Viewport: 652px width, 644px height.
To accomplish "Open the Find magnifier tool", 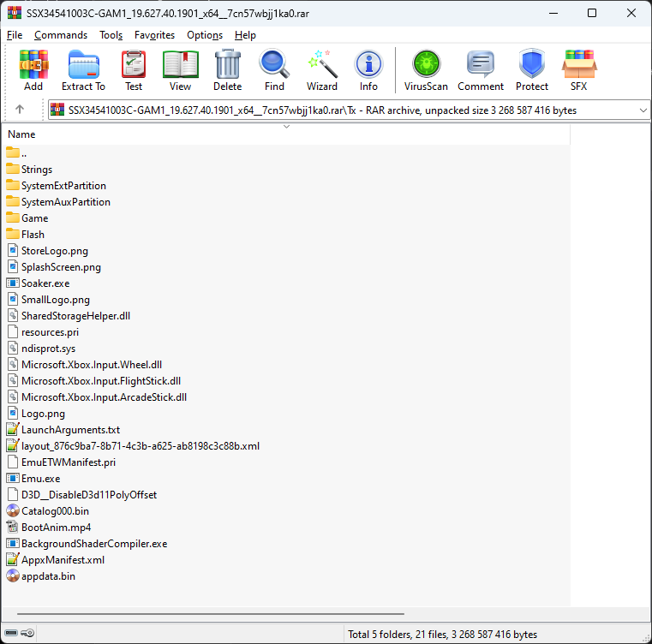I will 274,70.
